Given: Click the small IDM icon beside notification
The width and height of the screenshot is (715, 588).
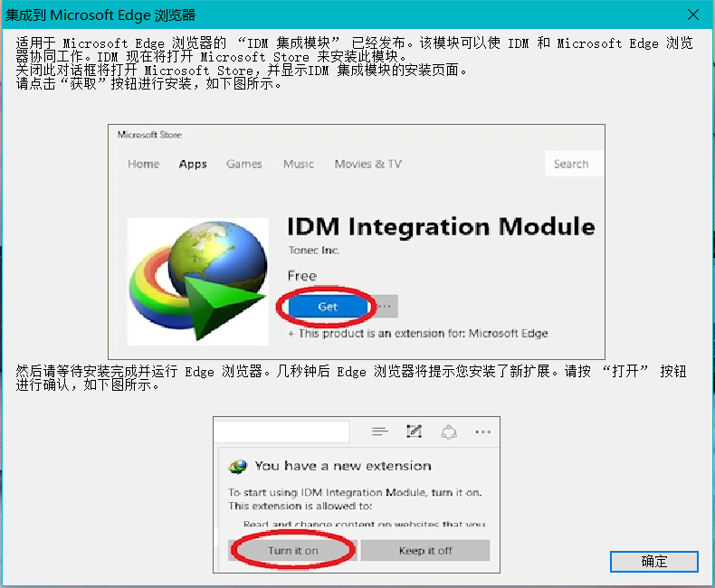Looking at the screenshot, I should pyautogui.click(x=237, y=466).
